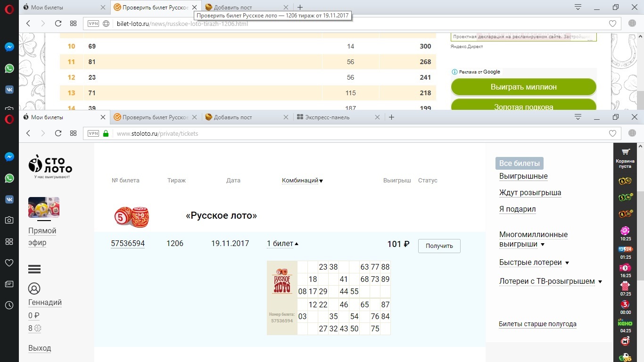The height and width of the screenshot is (362, 644).
Task: Expand the Комбинаций column sort dropdown
Action: click(302, 181)
